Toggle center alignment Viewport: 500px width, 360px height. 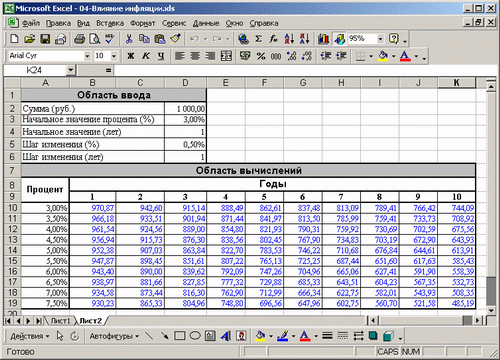pyautogui.click(x=195, y=56)
